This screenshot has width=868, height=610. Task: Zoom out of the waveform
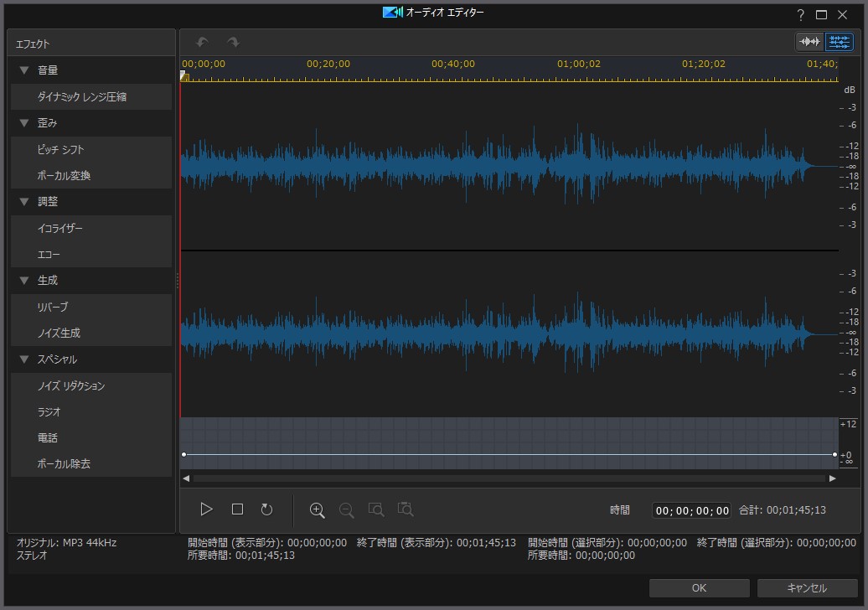[x=347, y=509]
